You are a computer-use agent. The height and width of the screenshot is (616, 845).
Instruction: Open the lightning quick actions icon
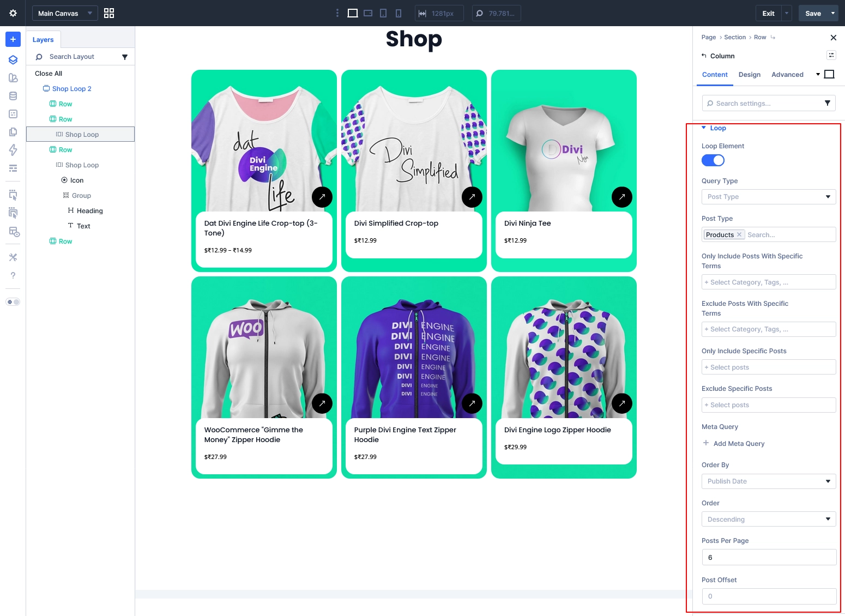pos(13,150)
